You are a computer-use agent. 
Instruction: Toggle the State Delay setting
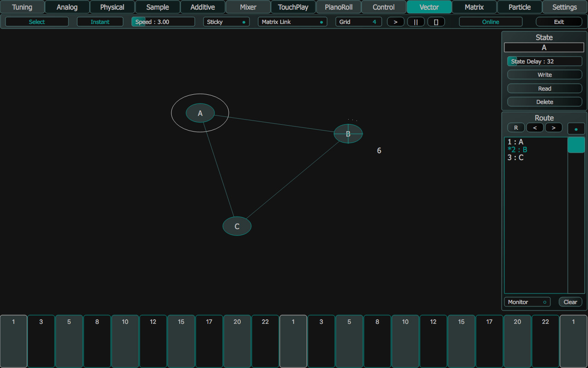coord(544,61)
